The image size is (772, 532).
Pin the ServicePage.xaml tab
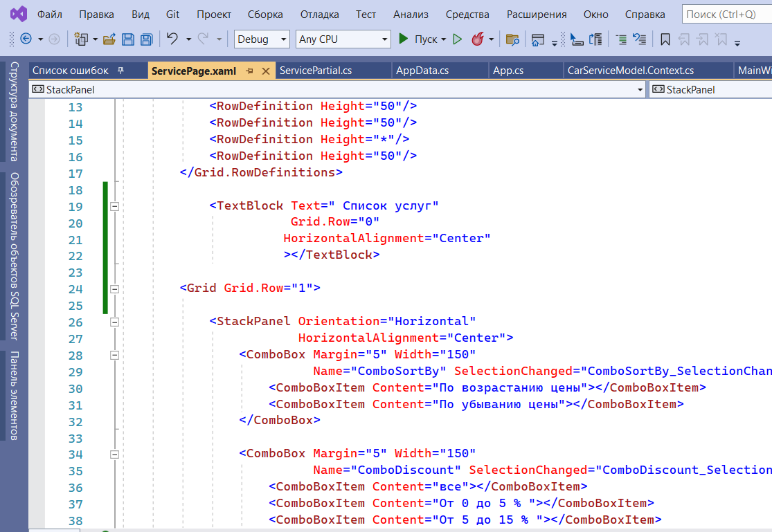250,71
